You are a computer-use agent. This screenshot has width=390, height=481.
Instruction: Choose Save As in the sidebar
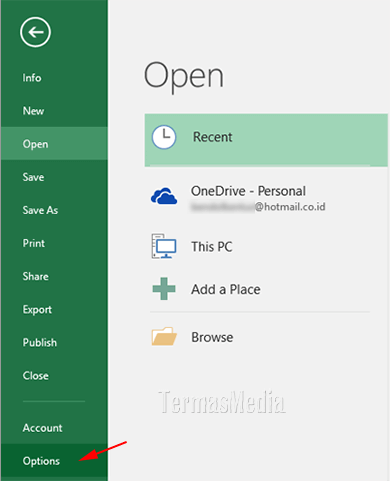[54, 210]
